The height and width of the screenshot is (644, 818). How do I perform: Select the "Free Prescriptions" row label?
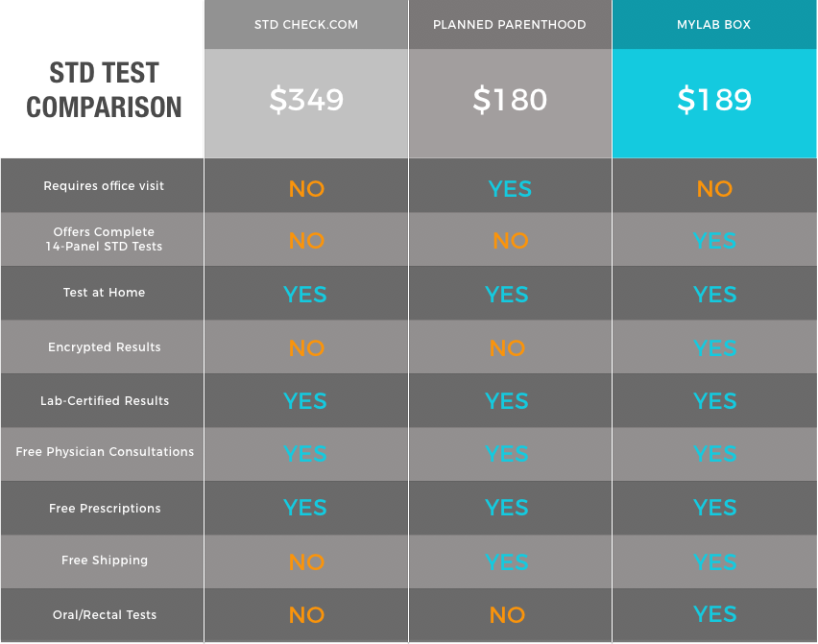104,509
